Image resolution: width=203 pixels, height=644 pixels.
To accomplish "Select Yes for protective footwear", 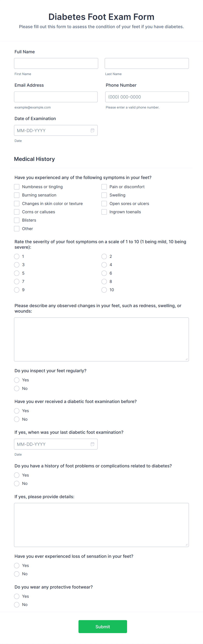I will pyautogui.click(x=17, y=596).
